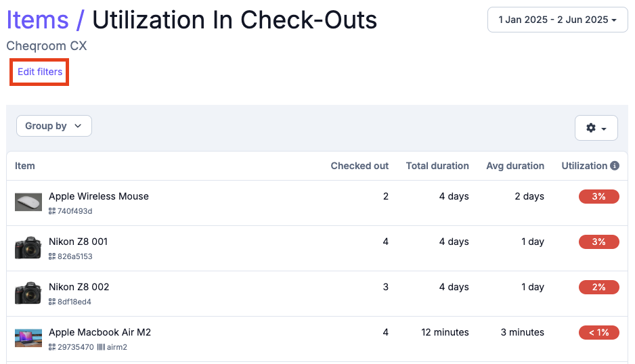Image resolution: width=635 pixels, height=364 pixels.
Task: Click QR code icon beside 29735470
Action: [x=52, y=347]
